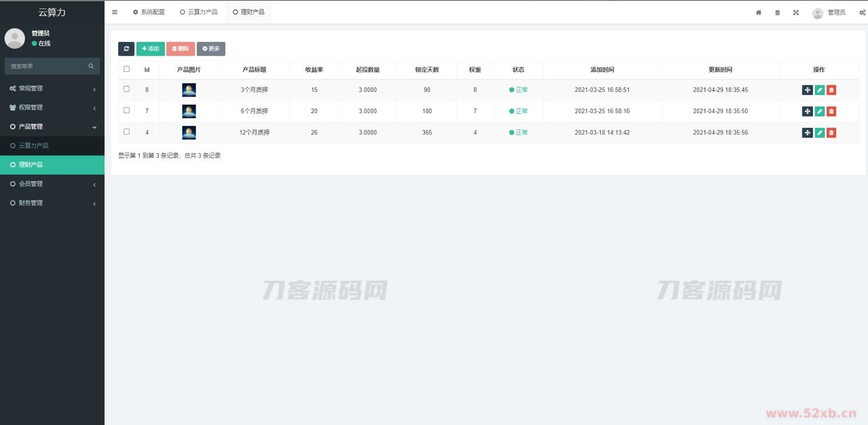Edit the 3个月质押 row with pencil icon
Image resolution: width=868 pixels, height=425 pixels.
coord(819,90)
